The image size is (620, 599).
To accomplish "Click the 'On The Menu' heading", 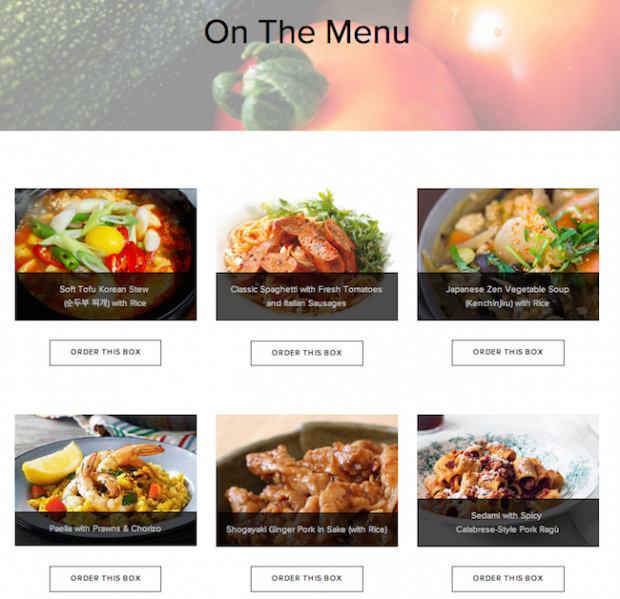I will tap(306, 32).
